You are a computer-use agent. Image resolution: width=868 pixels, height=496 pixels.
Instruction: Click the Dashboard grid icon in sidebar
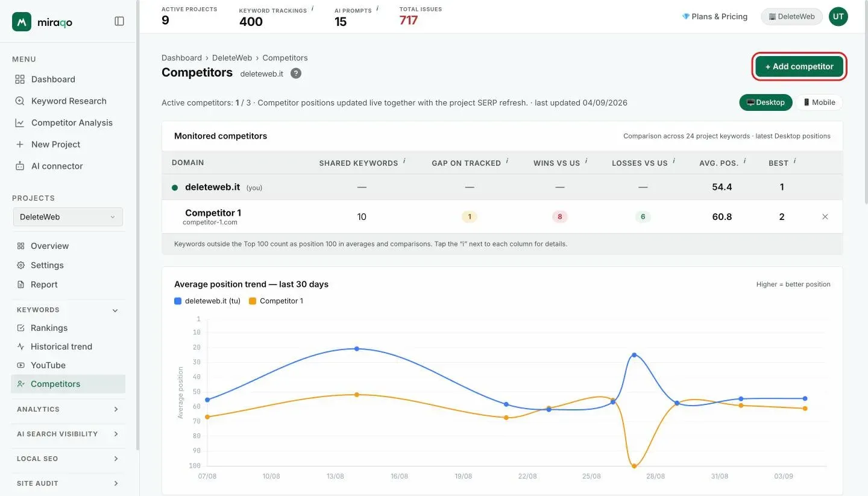point(20,79)
